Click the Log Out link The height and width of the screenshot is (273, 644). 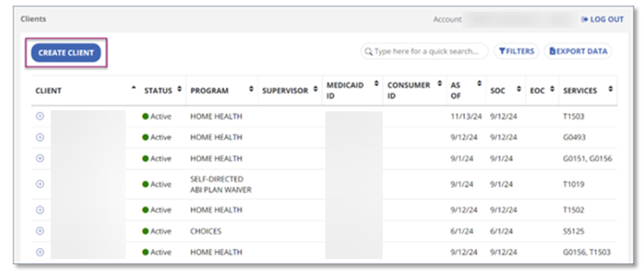602,19
